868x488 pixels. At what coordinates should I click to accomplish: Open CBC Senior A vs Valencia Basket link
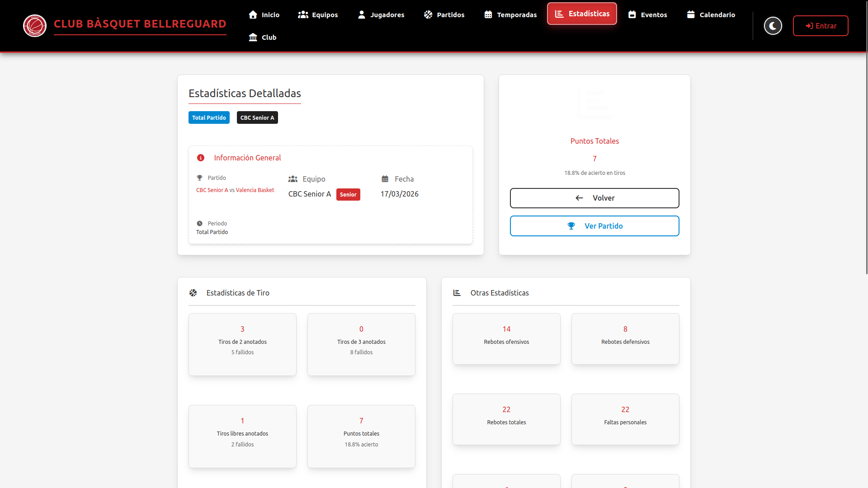click(x=235, y=190)
